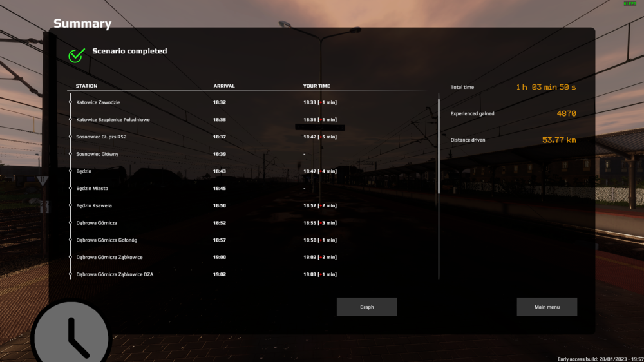Click arrival time 19:00

220,257
